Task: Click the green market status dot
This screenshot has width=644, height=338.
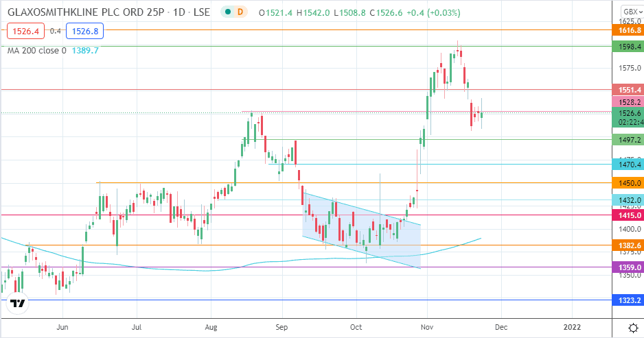Action: 227,12
